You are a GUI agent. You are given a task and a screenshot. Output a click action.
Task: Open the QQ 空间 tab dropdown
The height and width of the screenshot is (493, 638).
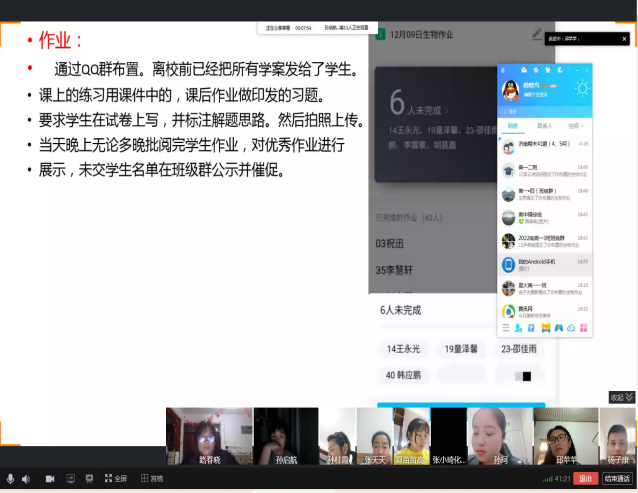coord(574,127)
